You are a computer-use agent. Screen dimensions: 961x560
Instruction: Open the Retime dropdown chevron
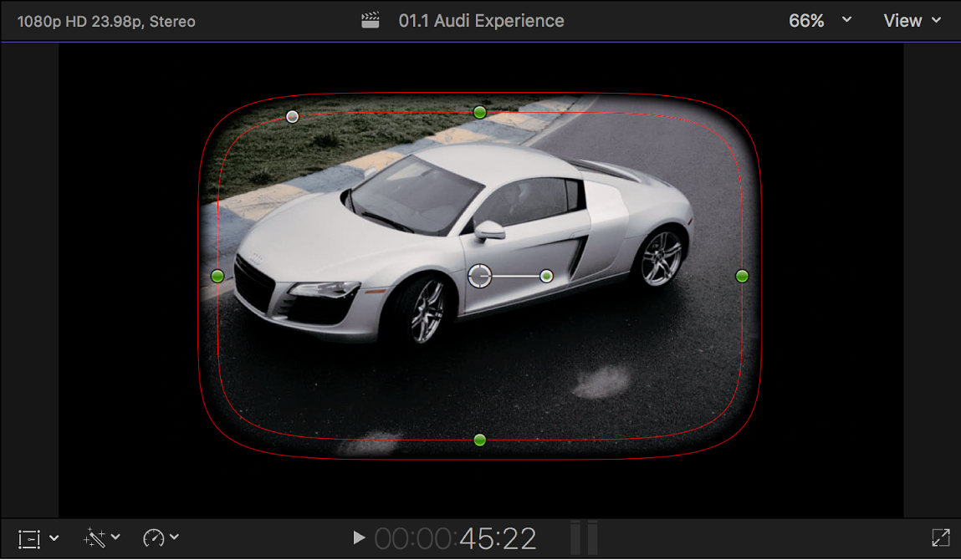click(x=173, y=537)
